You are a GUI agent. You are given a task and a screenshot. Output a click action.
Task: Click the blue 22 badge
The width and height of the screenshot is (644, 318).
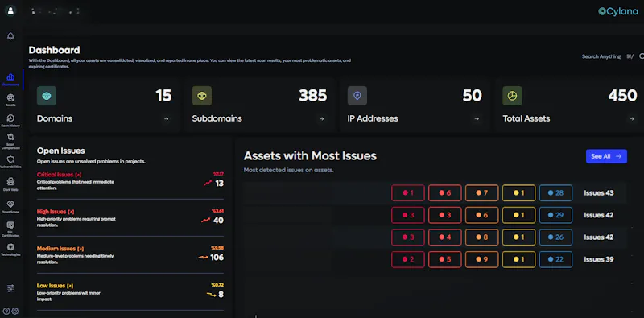click(x=555, y=259)
